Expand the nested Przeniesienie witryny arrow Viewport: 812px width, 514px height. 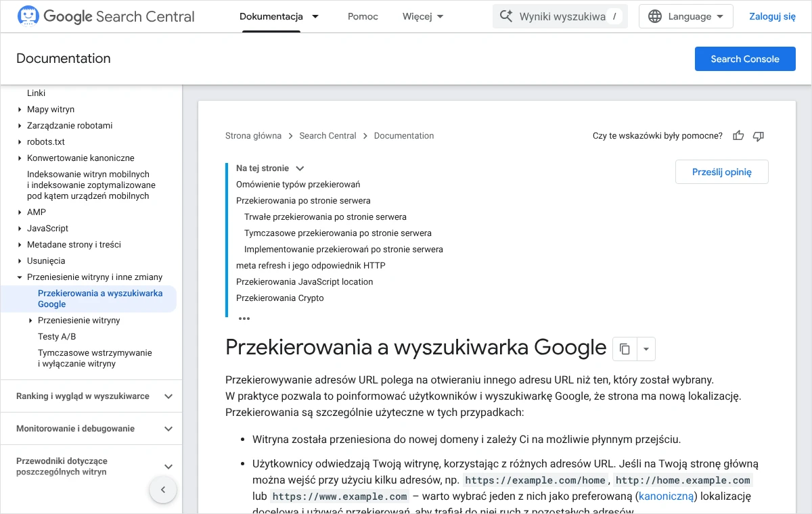[30, 321]
